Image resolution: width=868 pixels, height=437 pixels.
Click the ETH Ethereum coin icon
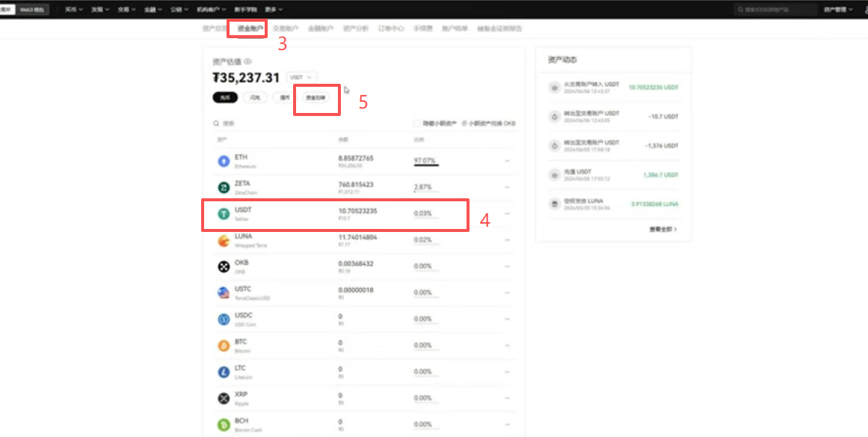224,161
